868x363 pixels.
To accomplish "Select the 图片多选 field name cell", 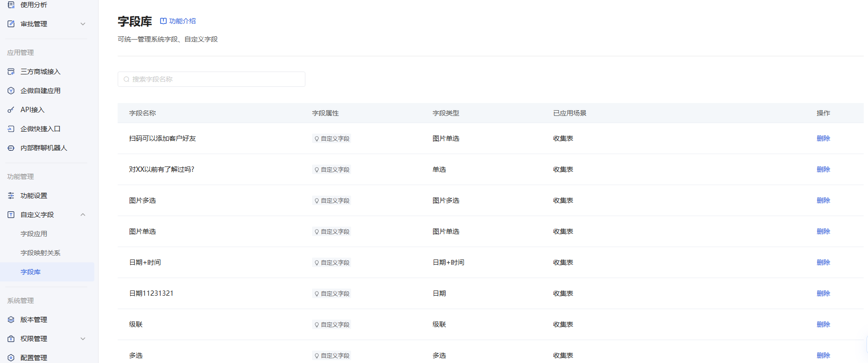I will 142,200.
